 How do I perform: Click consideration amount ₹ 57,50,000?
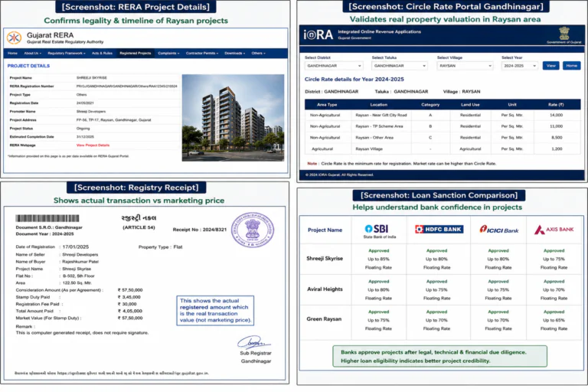click(130, 290)
